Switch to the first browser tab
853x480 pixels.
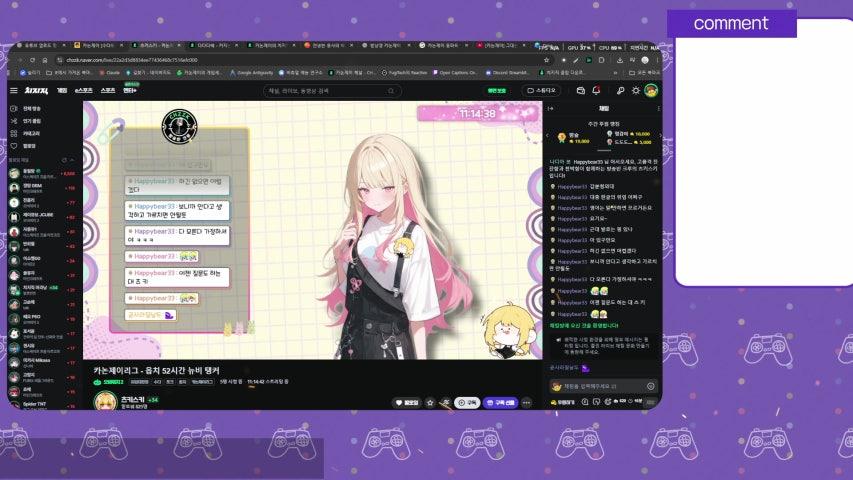pyautogui.click(x=39, y=45)
